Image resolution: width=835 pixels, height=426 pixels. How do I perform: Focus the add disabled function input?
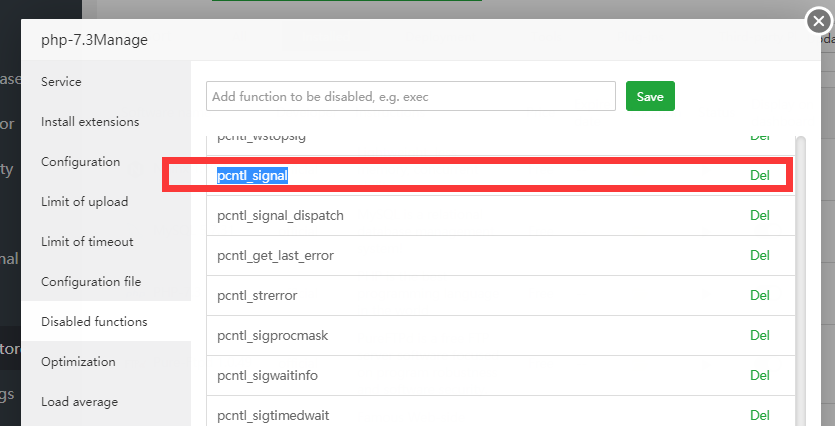(410, 96)
